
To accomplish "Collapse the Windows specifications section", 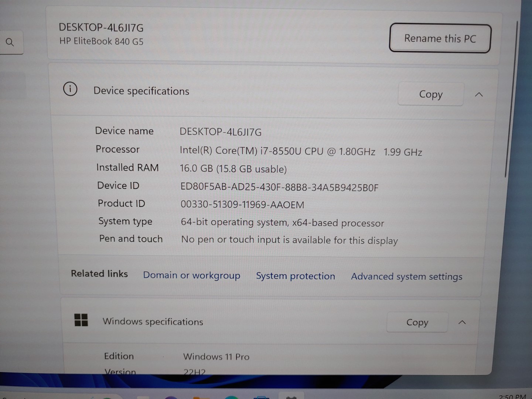I will tap(462, 322).
